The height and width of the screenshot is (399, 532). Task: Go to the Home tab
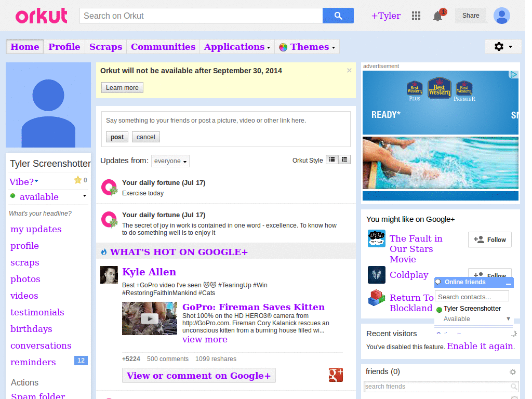tap(25, 47)
